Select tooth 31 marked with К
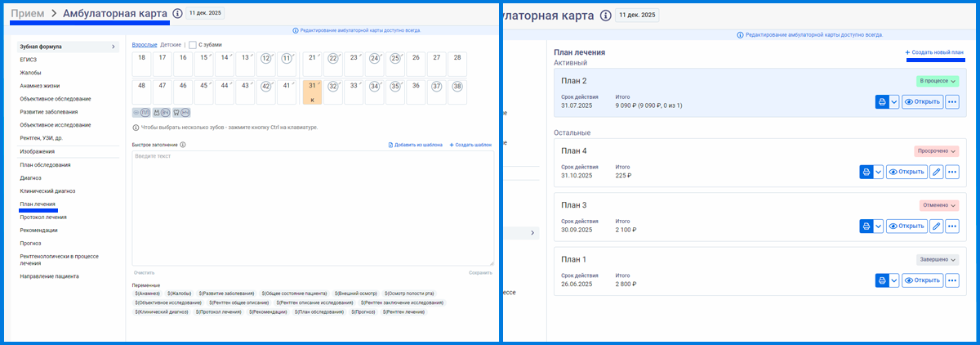This screenshot has width=980, height=345. (x=312, y=92)
